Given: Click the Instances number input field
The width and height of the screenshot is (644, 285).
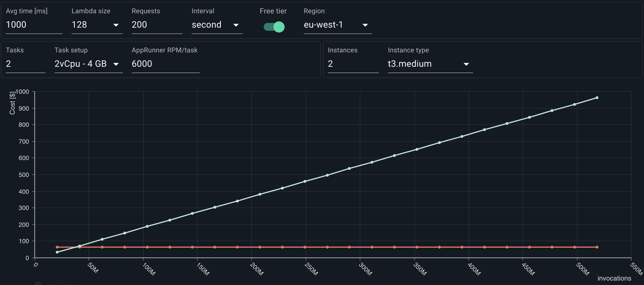Looking at the screenshot, I should 353,64.
